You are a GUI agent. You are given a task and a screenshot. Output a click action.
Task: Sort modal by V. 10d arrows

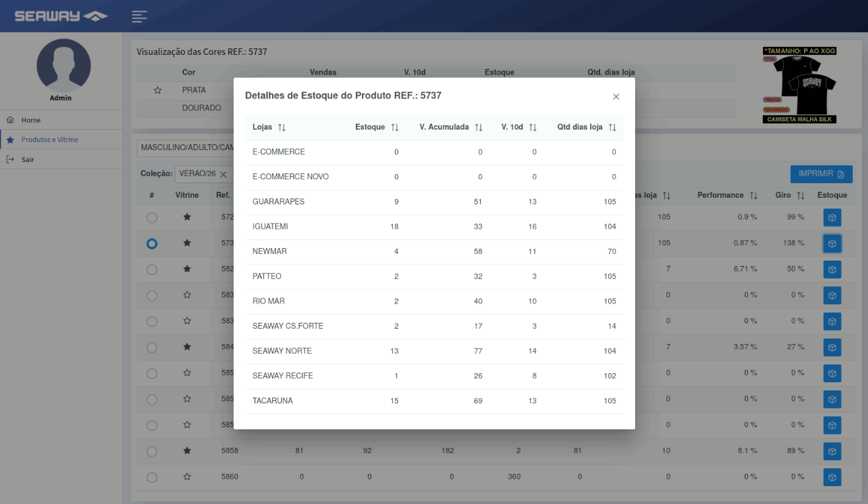click(533, 127)
